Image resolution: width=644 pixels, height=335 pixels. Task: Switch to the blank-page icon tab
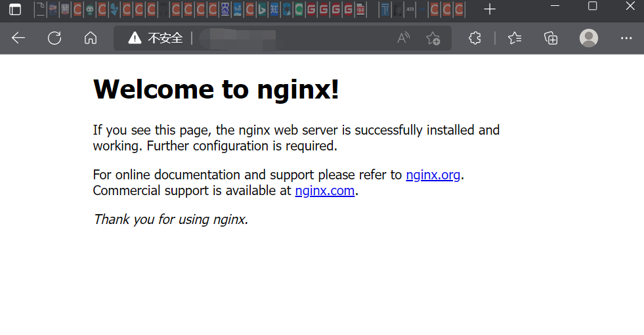[40, 9]
